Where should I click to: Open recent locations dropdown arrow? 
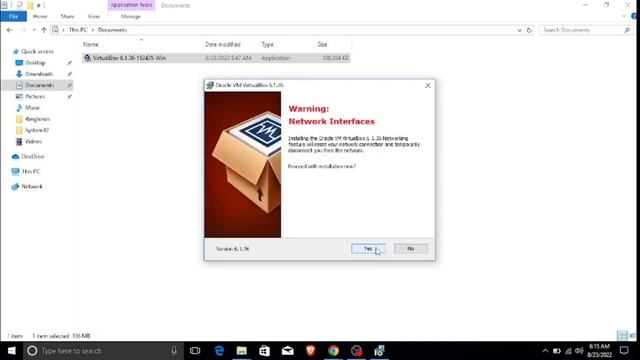point(34,30)
